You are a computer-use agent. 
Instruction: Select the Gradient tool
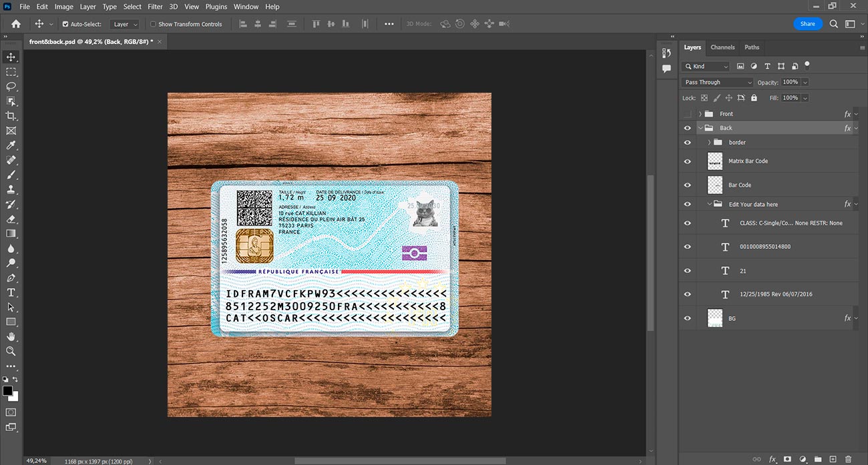[11, 234]
